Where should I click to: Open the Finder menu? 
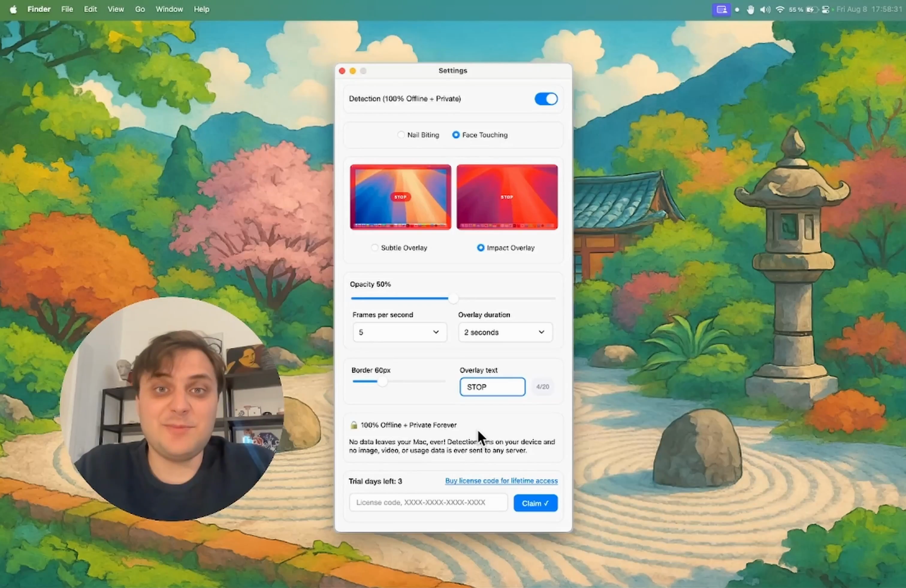(39, 9)
